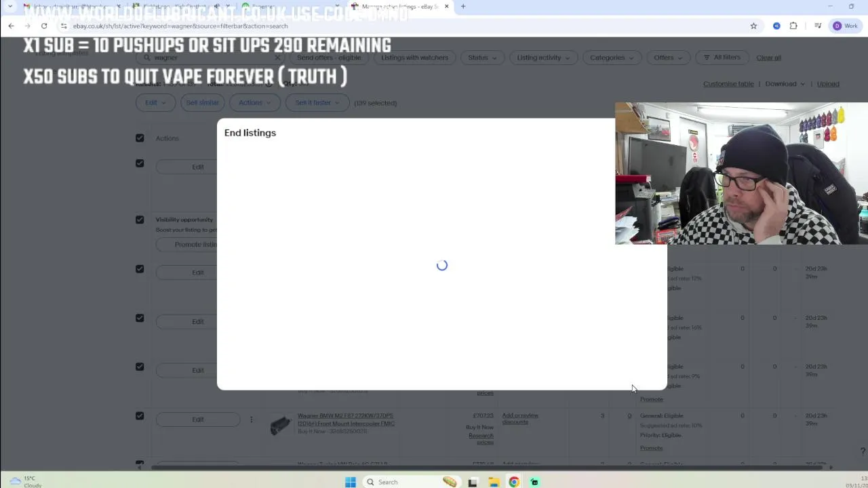
Task: Open the help question mark icon
Action: [x=863, y=451]
